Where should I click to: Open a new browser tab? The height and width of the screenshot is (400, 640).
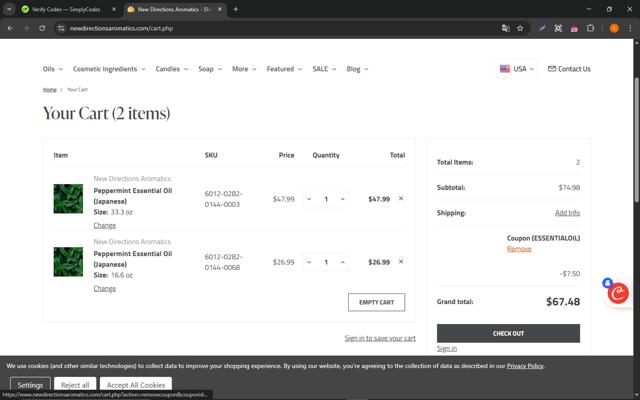tap(236, 9)
